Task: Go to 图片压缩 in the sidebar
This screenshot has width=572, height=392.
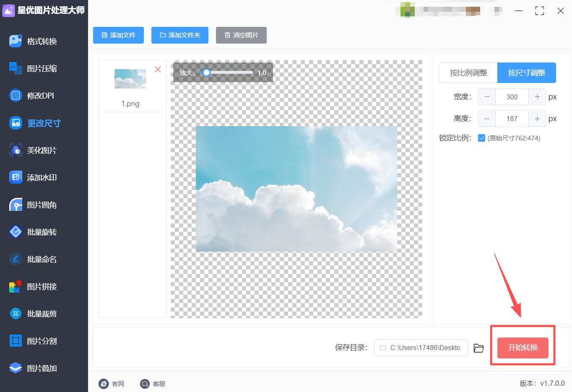Action: click(42, 68)
